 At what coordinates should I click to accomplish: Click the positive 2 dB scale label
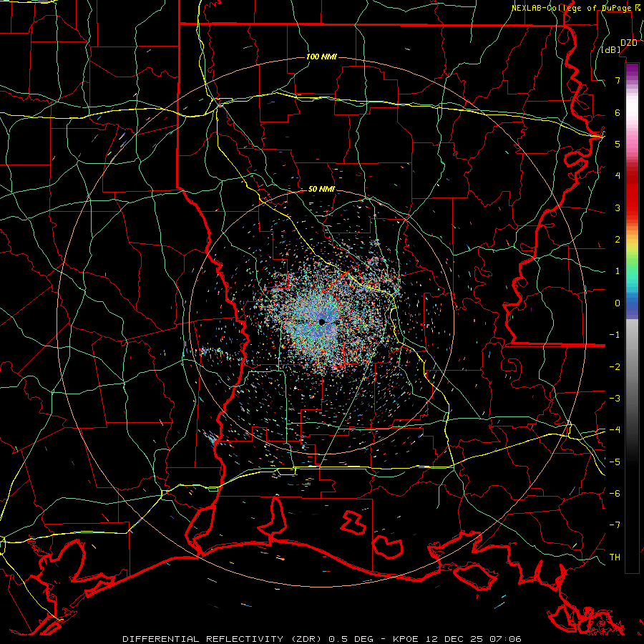[618, 240]
